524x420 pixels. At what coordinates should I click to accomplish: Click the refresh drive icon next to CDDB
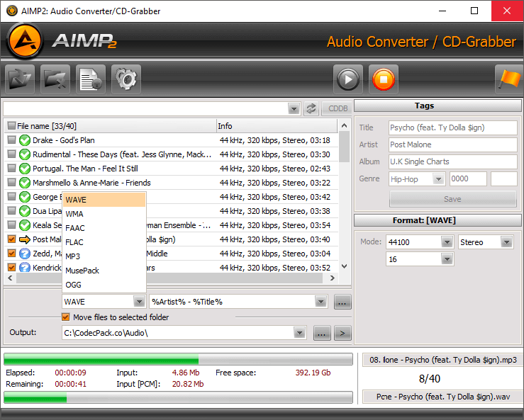point(311,108)
